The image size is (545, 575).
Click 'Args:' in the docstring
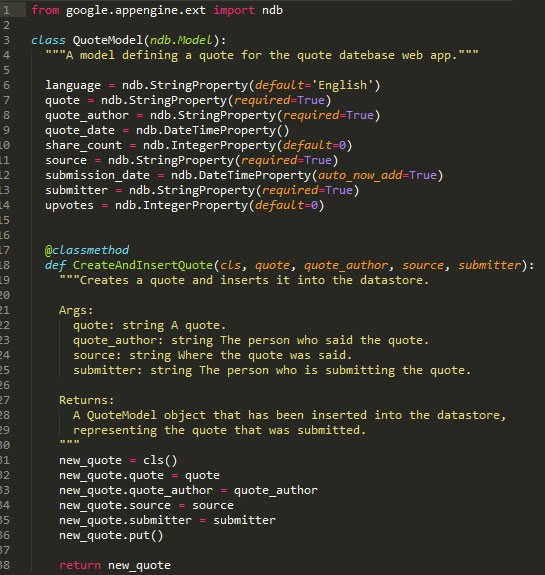coord(76,311)
